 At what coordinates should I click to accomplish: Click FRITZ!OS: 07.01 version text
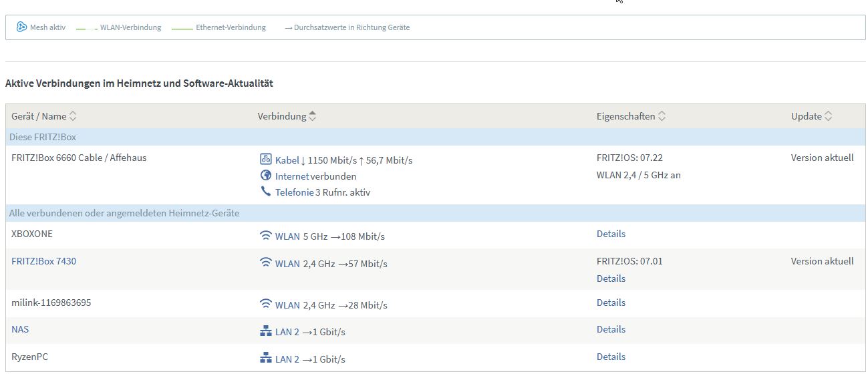tap(629, 261)
